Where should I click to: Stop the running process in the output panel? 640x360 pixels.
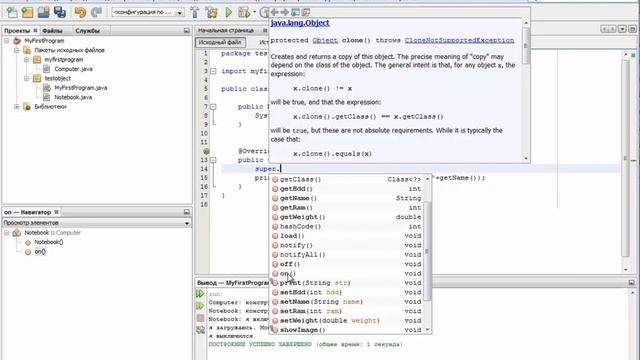(200, 318)
